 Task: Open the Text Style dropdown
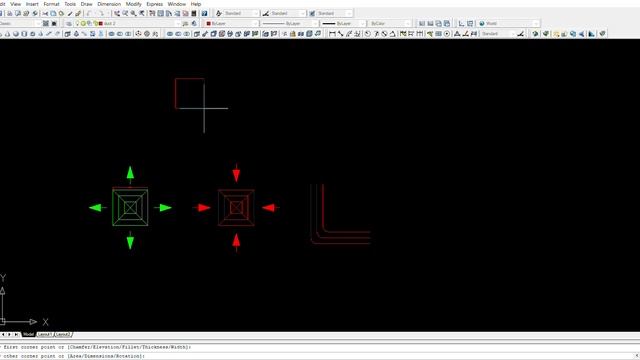pos(241,13)
